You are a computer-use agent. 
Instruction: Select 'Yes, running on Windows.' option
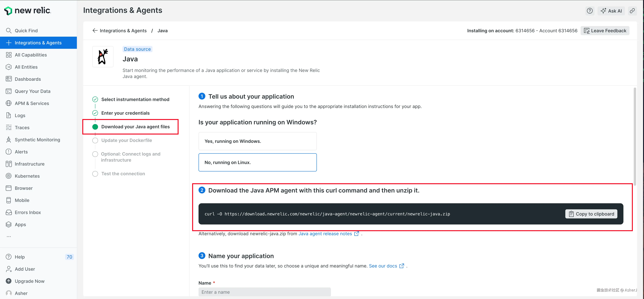pyautogui.click(x=257, y=141)
